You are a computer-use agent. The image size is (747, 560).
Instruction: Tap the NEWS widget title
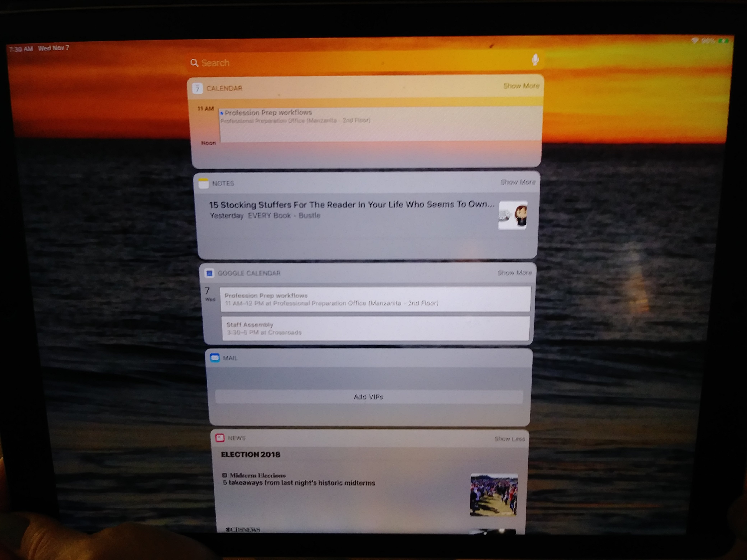236,438
